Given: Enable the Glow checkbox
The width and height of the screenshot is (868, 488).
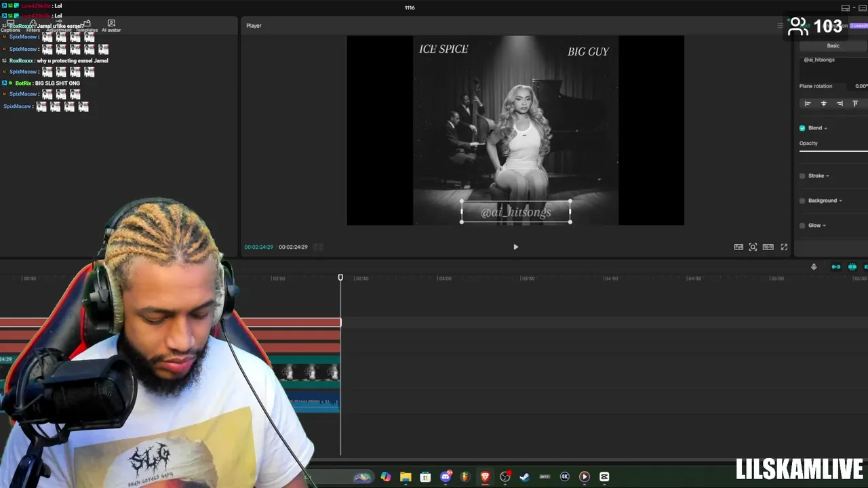Looking at the screenshot, I should 802,226.
